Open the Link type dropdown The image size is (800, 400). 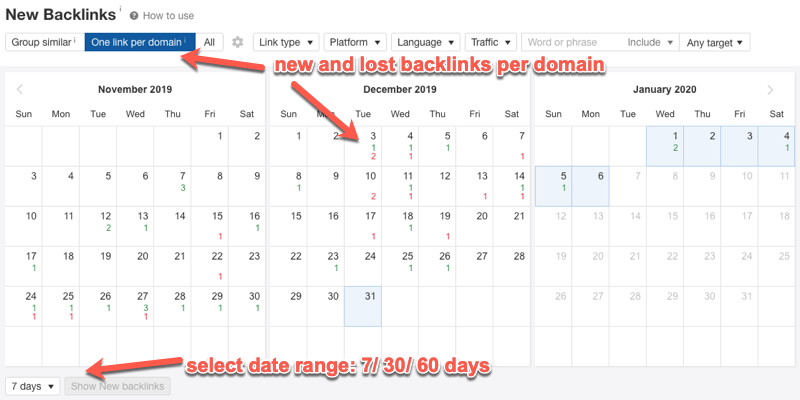(x=285, y=42)
